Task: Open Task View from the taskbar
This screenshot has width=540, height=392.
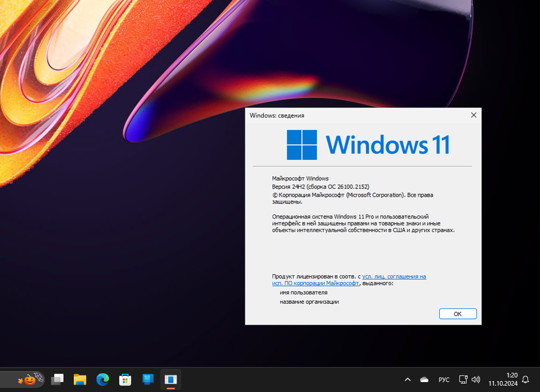Action: pyautogui.click(x=57, y=379)
